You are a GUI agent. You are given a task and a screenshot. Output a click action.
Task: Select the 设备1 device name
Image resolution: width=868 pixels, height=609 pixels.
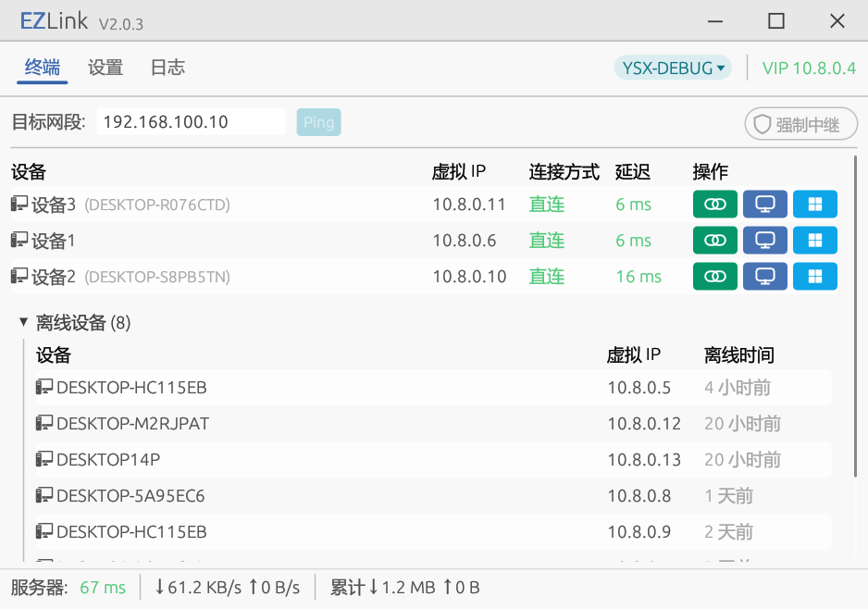click(x=53, y=241)
